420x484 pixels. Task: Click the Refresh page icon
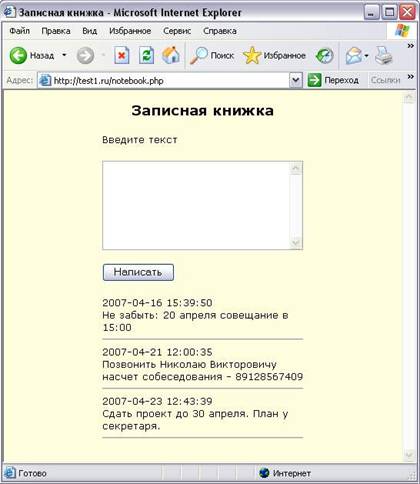pos(146,55)
